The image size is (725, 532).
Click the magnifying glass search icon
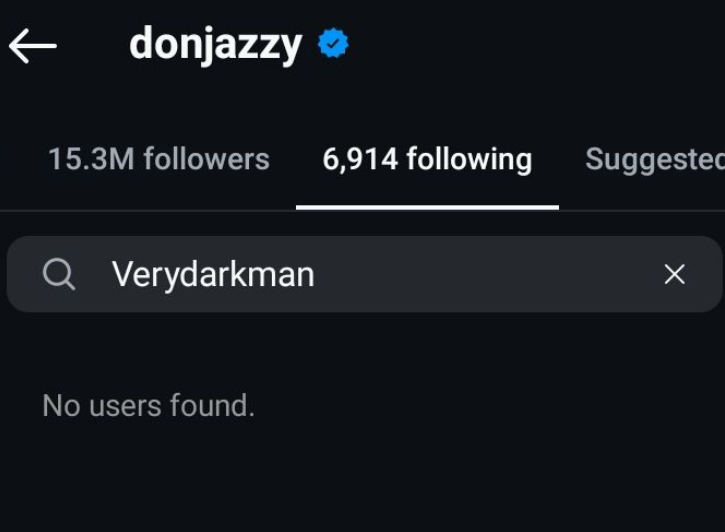pyautogui.click(x=59, y=274)
